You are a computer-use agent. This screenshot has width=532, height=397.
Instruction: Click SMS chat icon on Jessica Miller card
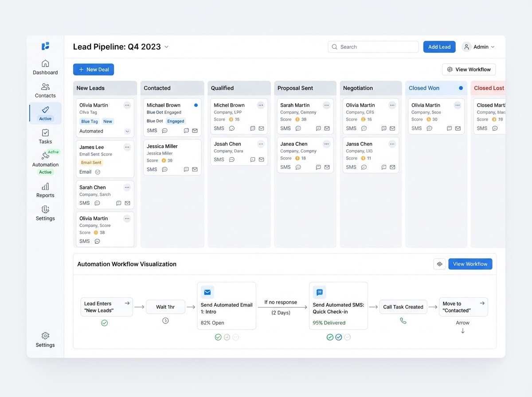click(x=164, y=169)
